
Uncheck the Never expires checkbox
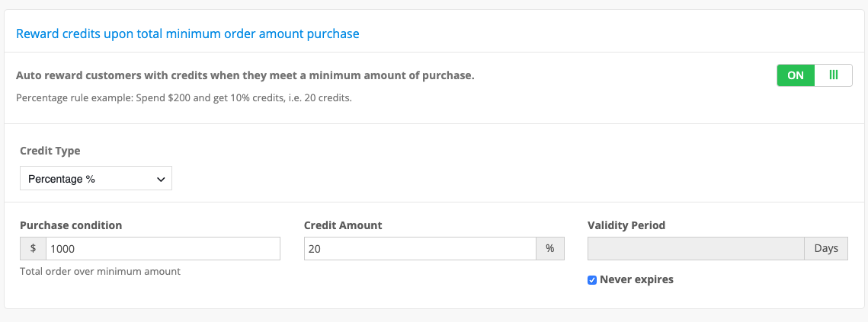click(592, 280)
